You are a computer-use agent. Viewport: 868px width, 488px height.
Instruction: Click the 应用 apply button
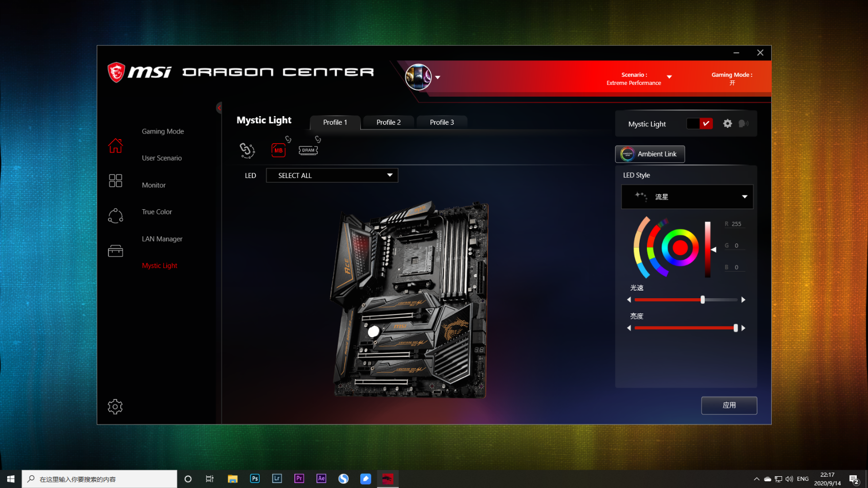click(729, 405)
